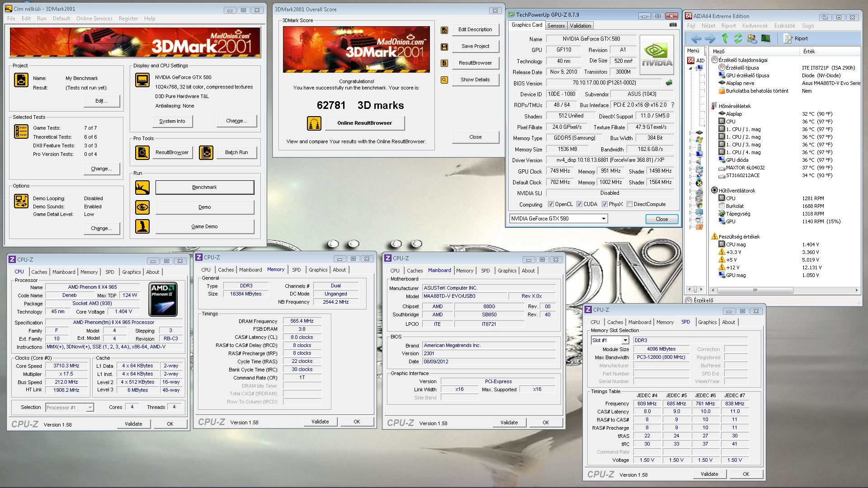Click the Save Project disk icon

444,47
